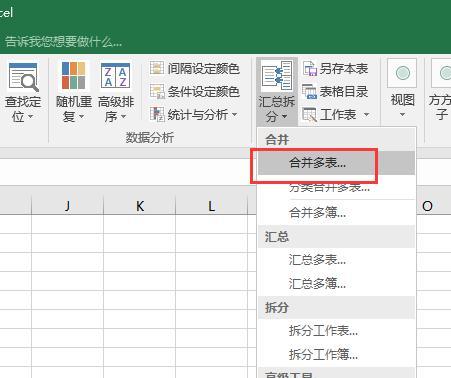The width and height of the screenshot is (451, 378).
Task: Select 拆分工作表... menu entry
Action: (x=337, y=331)
